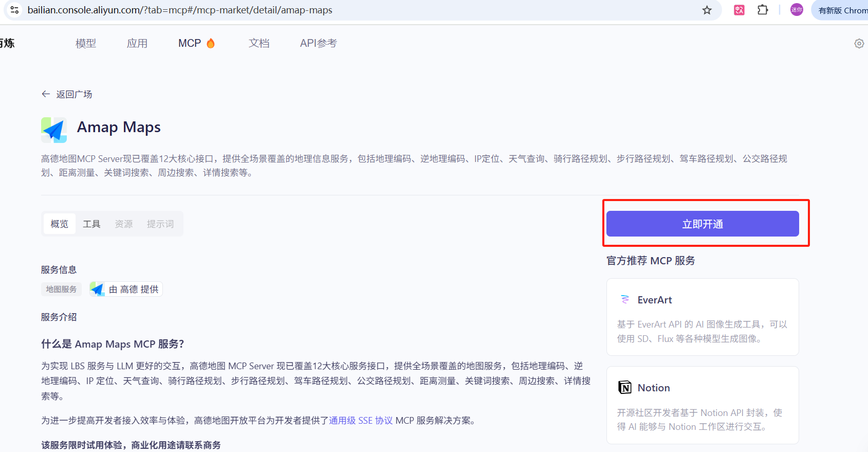Viewport: 868px width, 452px height.
Task: Click the 高德 provider logo icon
Action: pos(97,289)
